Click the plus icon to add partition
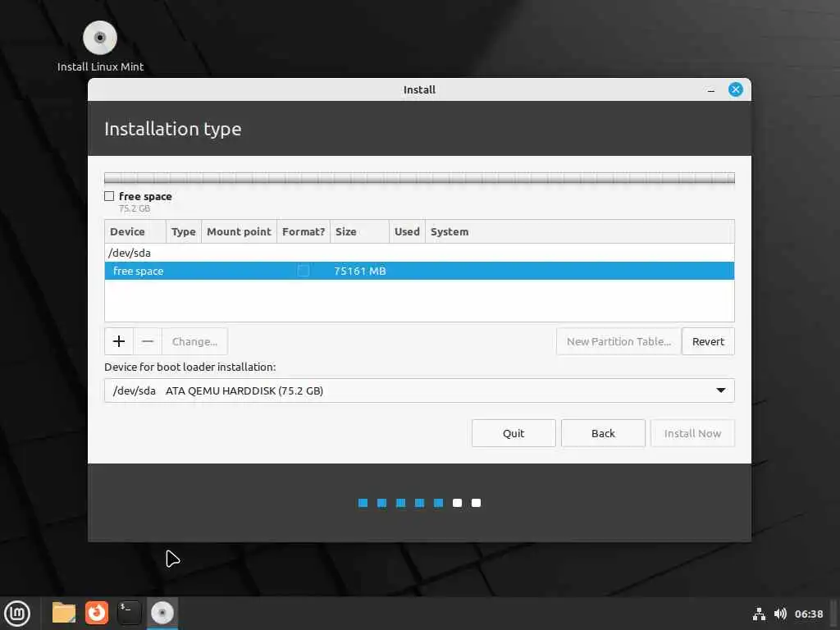The width and height of the screenshot is (840, 630). 119,341
